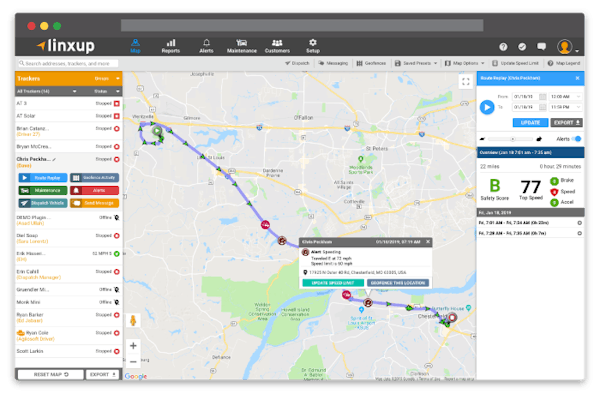This screenshot has height=394, width=600.
Task: Open the From time 12:00 AM dropdown
Action: click(x=566, y=97)
